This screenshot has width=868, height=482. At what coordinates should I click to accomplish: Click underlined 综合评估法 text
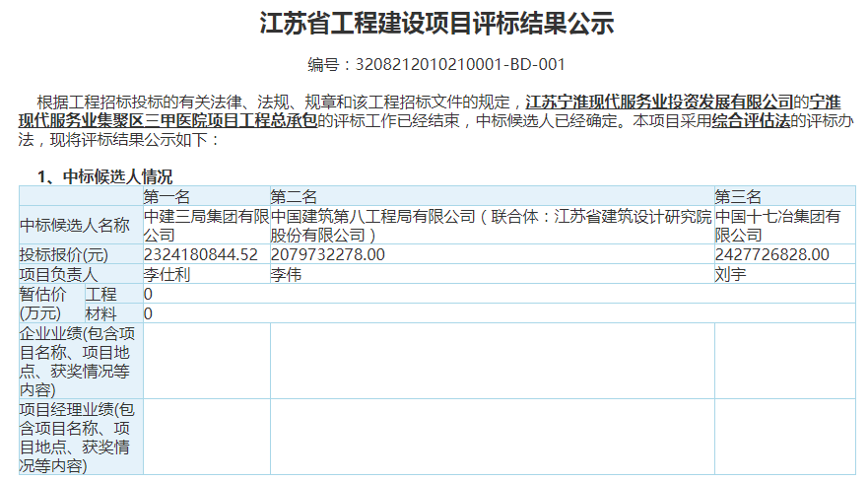coord(751,121)
